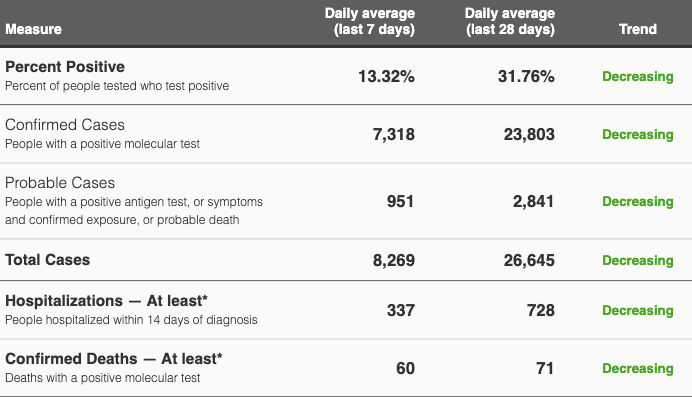692x397 pixels.
Task: Select the Daily average last 28 days header
Action: tap(510, 21)
